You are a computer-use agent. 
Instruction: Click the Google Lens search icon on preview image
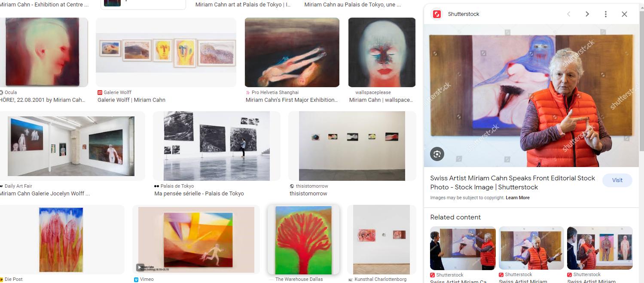click(x=437, y=154)
